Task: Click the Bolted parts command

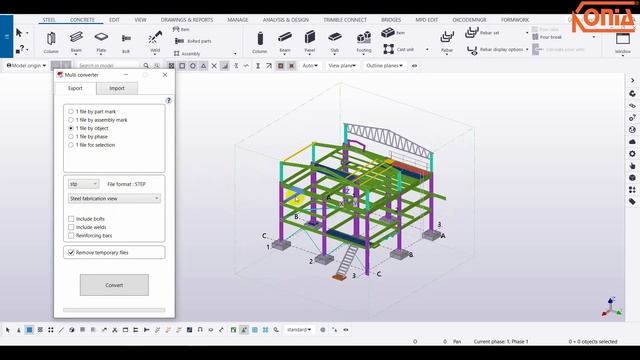Action: click(193, 41)
